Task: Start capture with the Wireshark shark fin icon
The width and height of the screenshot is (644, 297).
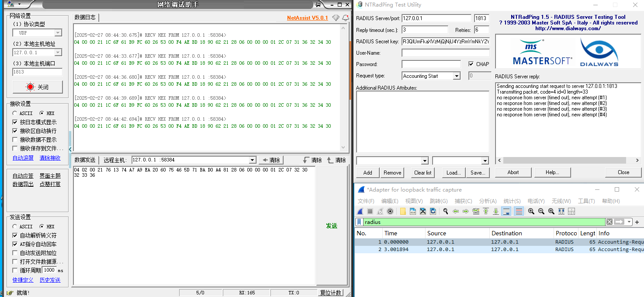Action: tap(361, 211)
